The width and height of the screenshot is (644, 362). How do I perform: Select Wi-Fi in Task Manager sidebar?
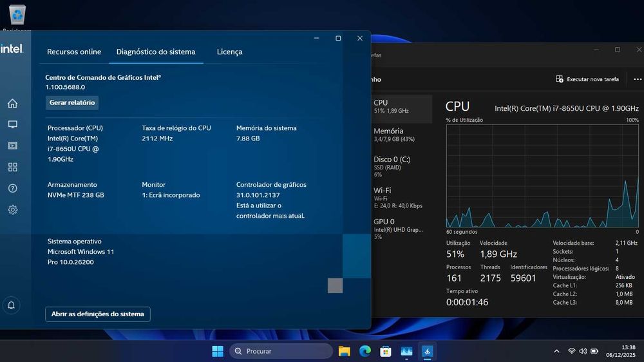tap(401, 198)
